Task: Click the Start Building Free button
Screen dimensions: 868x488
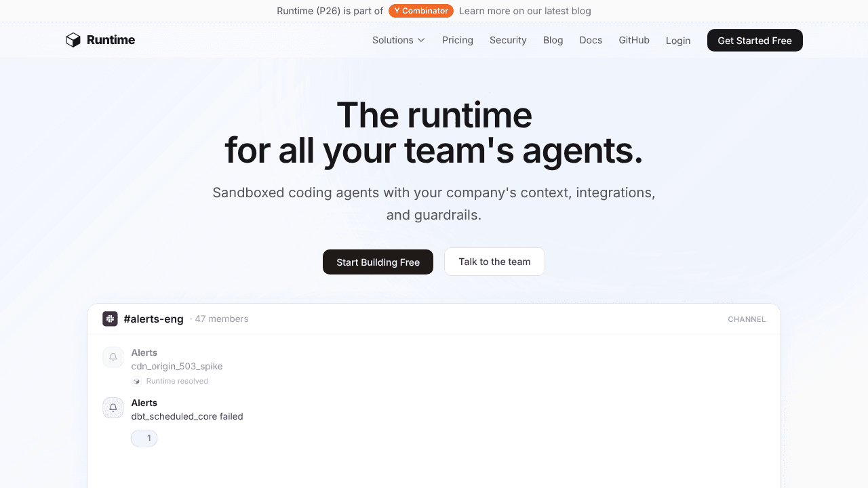Action: [x=378, y=262]
